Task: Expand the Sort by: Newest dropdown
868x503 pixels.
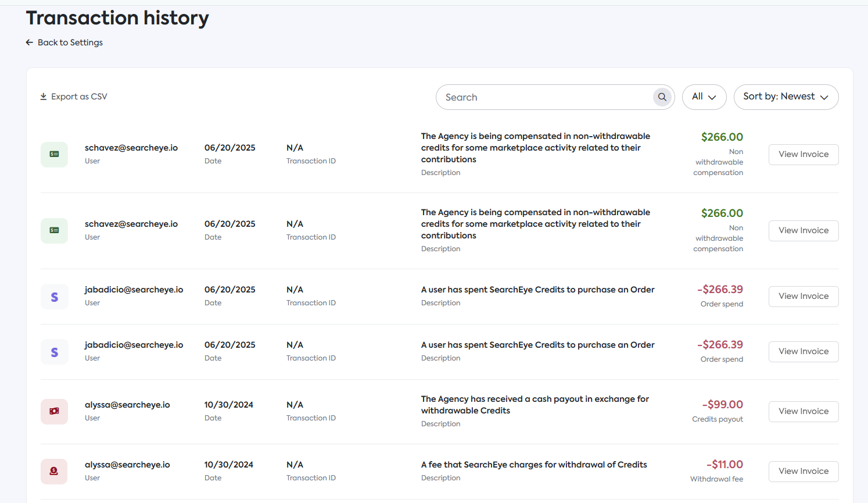Action: [785, 97]
